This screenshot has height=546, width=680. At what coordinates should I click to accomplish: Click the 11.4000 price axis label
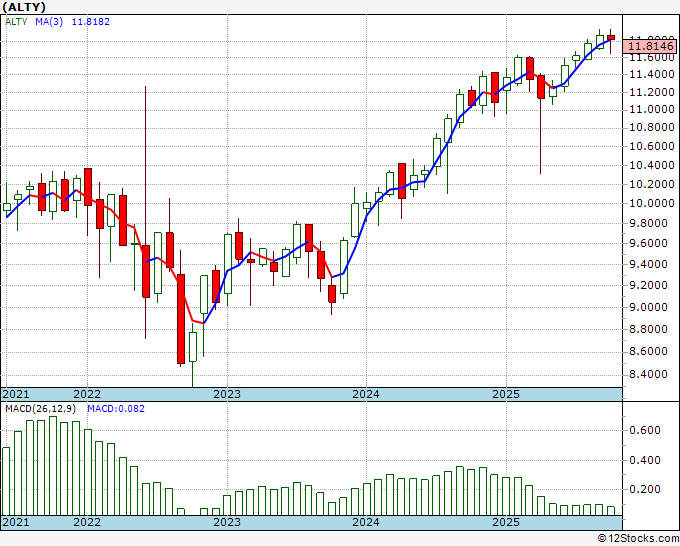[652, 75]
